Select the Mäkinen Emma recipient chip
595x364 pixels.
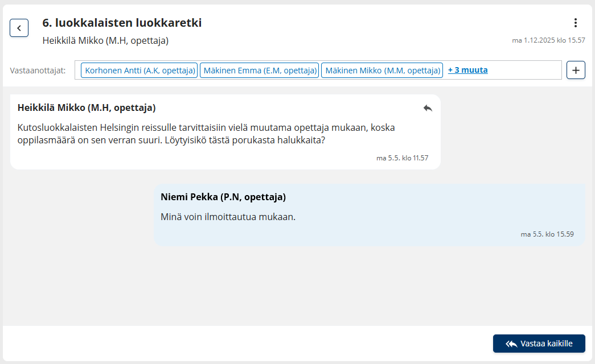(x=259, y=71)
